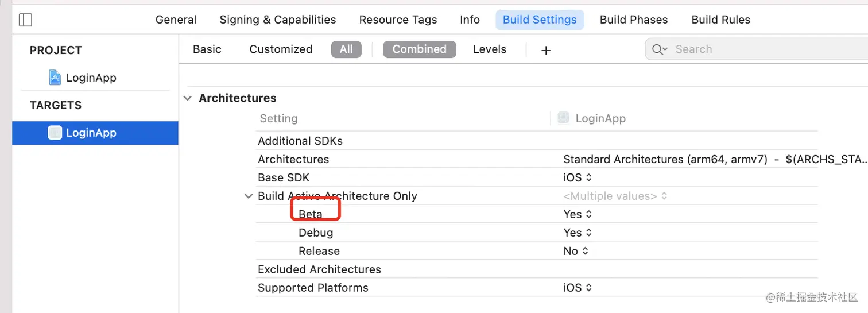Switch to Signing & Capabilities tab

[x=277, y=20]
